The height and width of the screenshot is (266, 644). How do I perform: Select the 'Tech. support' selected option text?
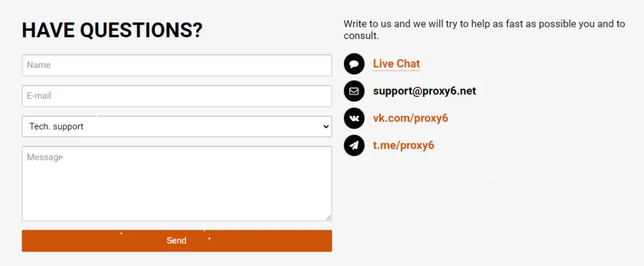tap(57, 126)
